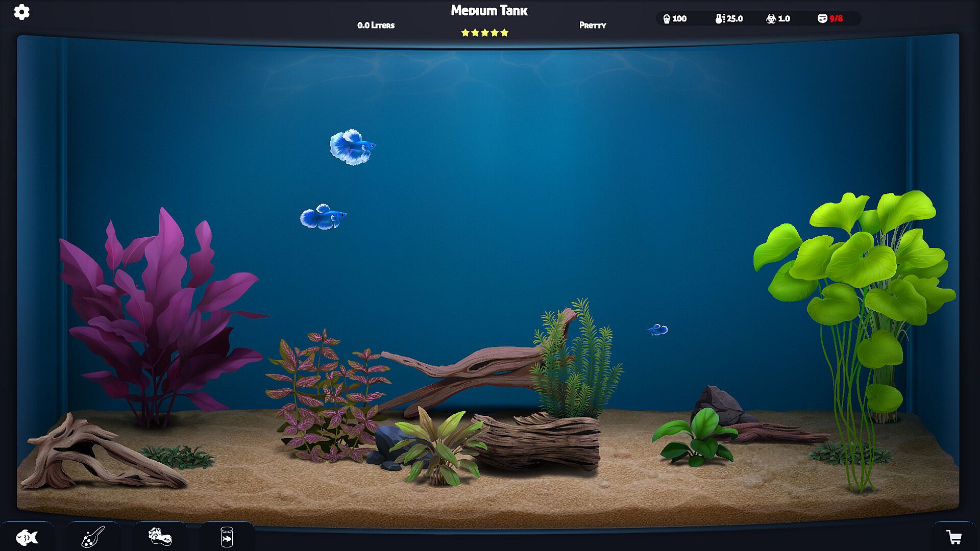Select the fish food scoop tool

(x=93, y=537)
